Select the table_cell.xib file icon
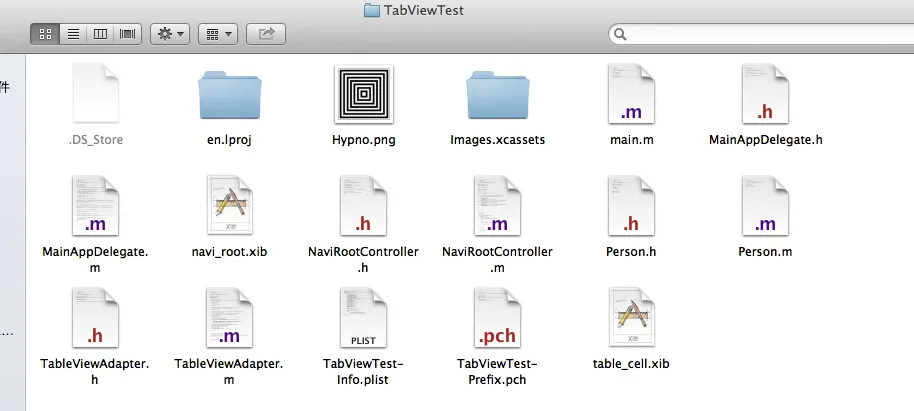Viewport: 914px width, 411px height. (631, 319)
